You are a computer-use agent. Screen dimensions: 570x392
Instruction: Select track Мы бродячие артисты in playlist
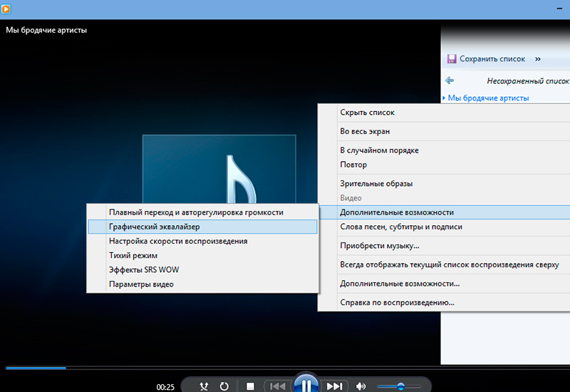tap(488, 98)
